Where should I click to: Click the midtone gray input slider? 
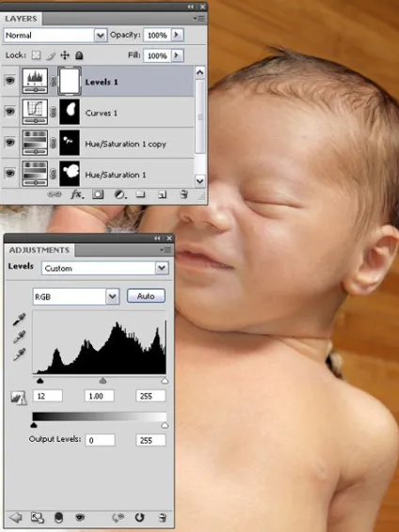click(103, 381)
